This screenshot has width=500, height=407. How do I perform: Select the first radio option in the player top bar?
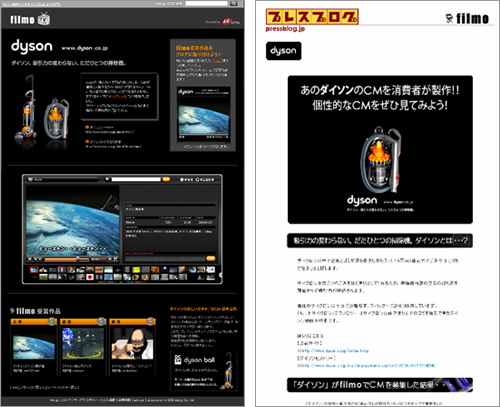[182, 180]
